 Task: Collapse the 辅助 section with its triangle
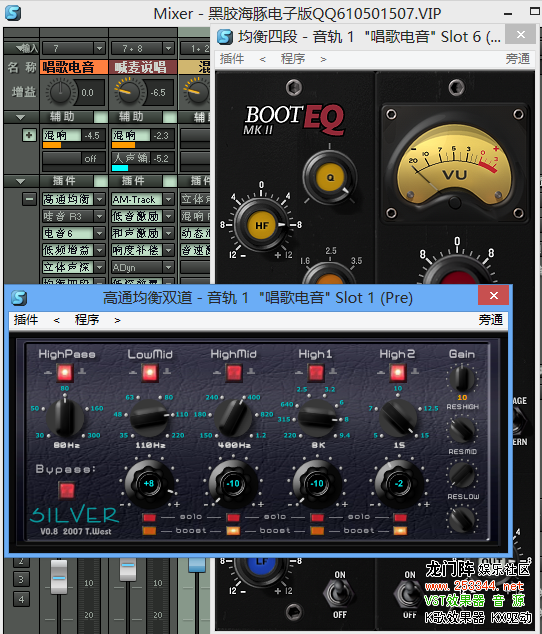[x=20, y=117]
